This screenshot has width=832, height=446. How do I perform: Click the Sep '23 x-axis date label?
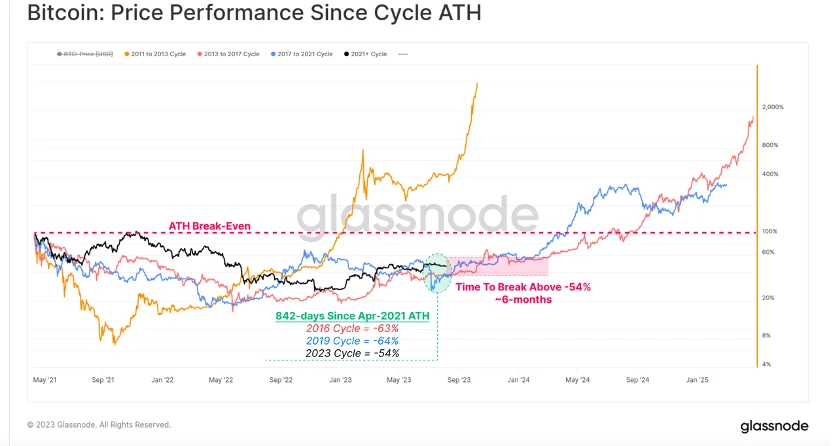tap(459, 381)
